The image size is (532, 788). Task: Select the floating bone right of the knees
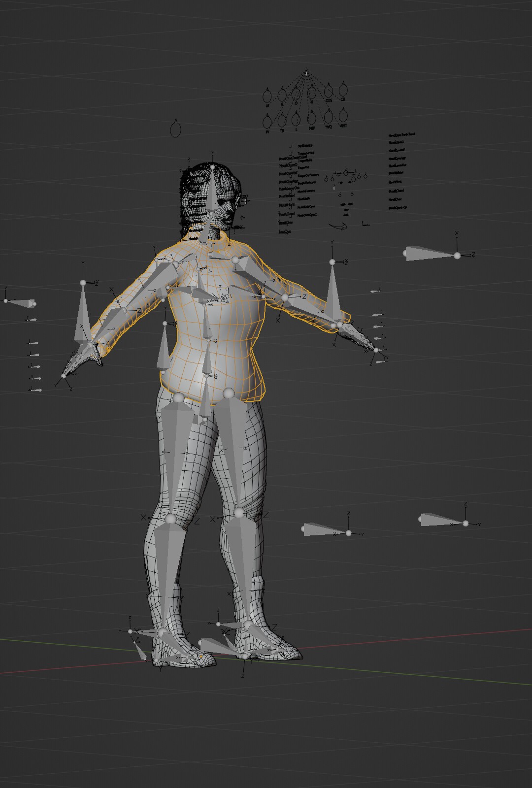[x=325, y=530]
